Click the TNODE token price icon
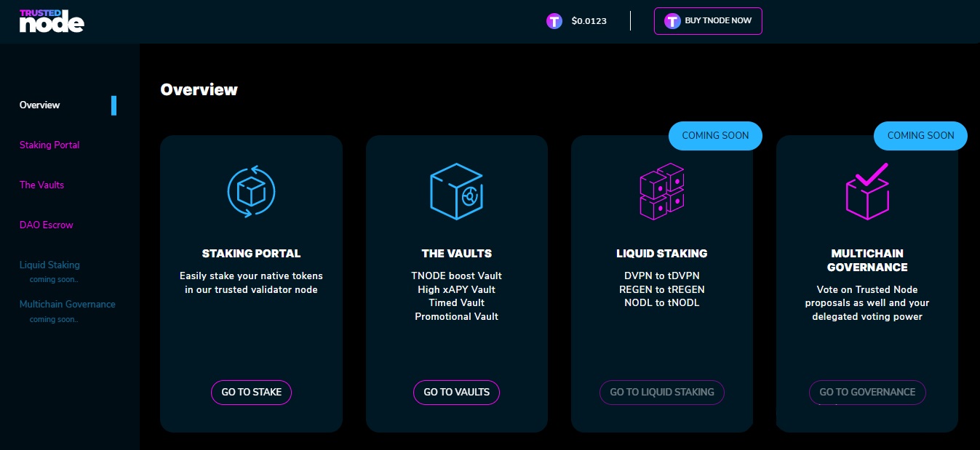This screenshot has width=980, height=450. click(x=554, y=21)
